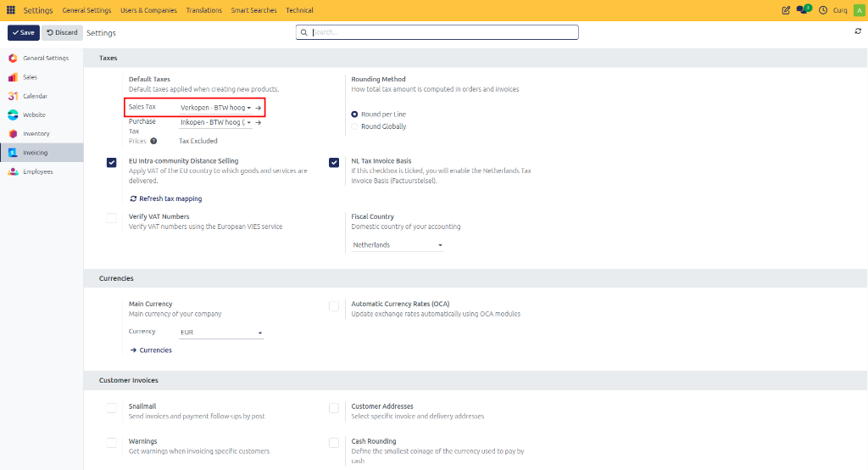Screen dimensions: 868x470
Task: Open Purchase Tax record via arrow icon
Action: tap(258, 122)
